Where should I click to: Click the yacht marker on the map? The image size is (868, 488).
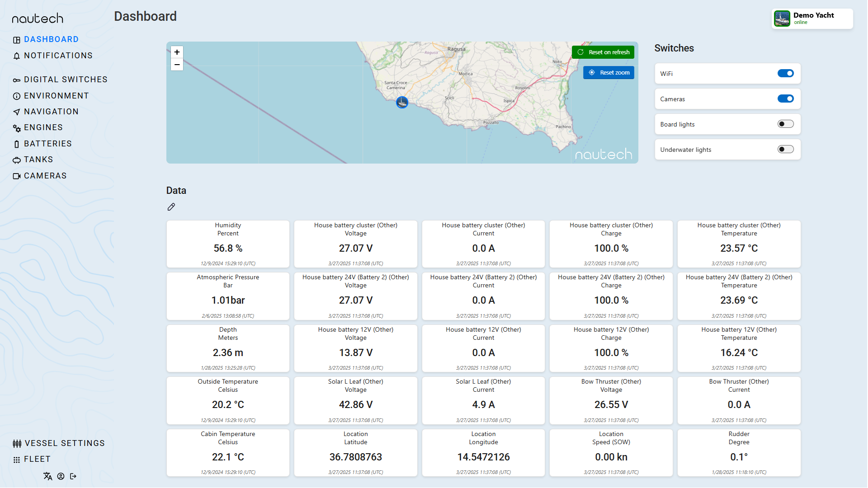coord(402,103)
